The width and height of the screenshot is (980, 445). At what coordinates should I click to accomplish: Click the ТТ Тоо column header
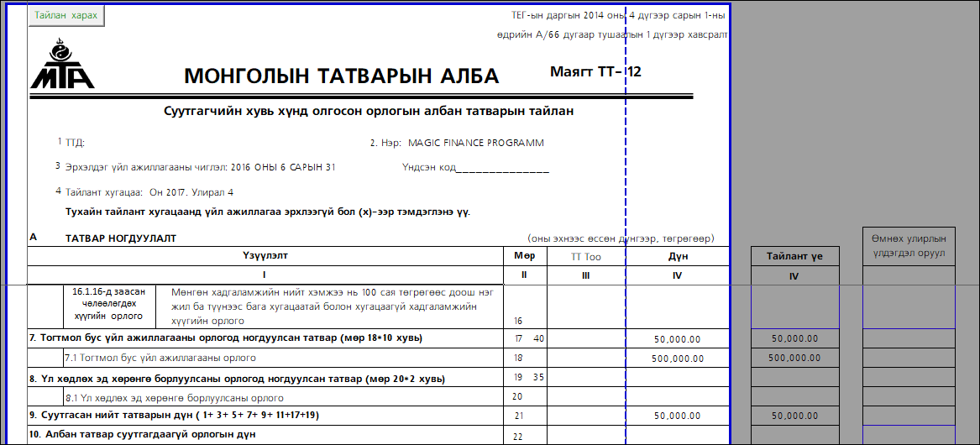click(585, 255)
